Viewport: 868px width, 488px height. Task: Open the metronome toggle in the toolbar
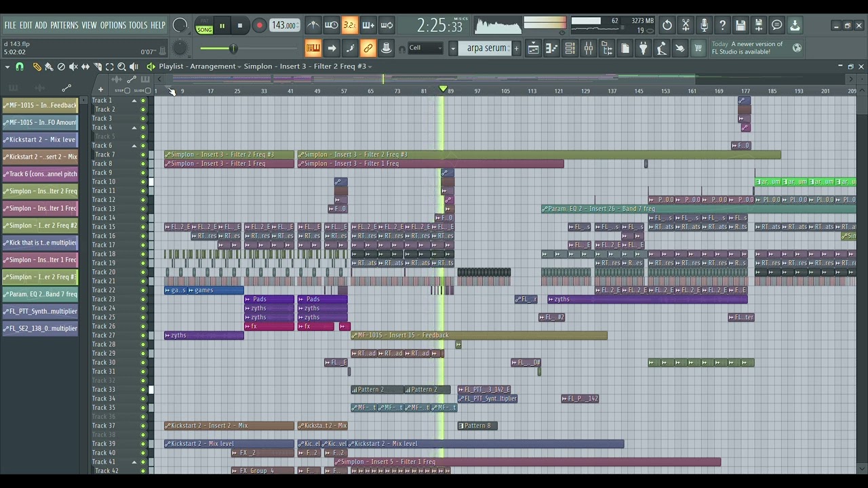(x=313, y=26)
